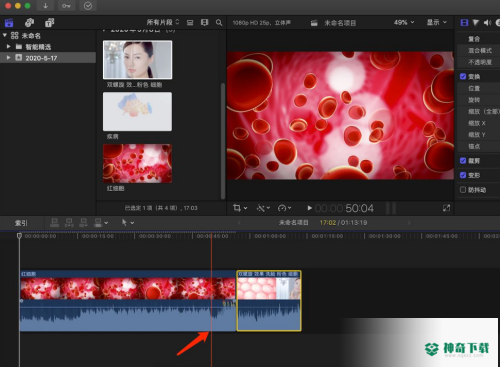Open the audio inspector speaker icon
The height and width of the screenshot is (367, 500).
pyautogui.click(x=487, y=23)
